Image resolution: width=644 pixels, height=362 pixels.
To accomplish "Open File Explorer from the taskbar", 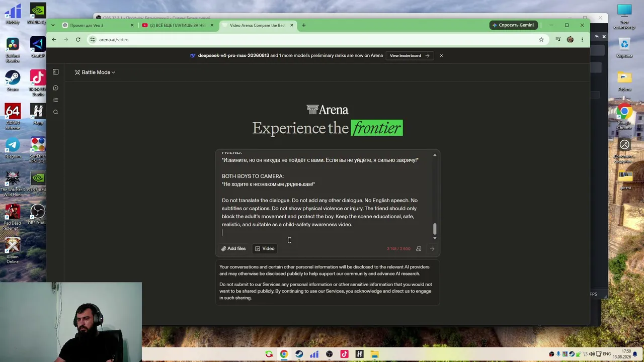I will click(374, 354).
